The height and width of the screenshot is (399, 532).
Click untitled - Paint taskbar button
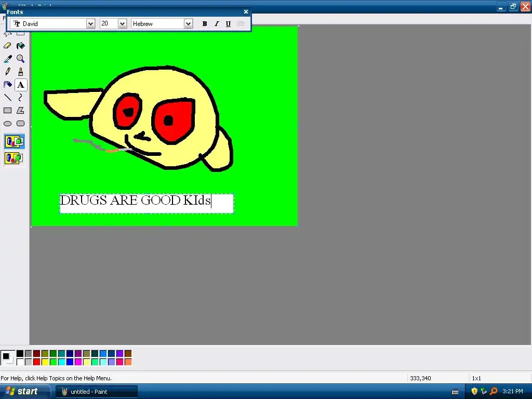pyautogui.click(x=97, y=392)
